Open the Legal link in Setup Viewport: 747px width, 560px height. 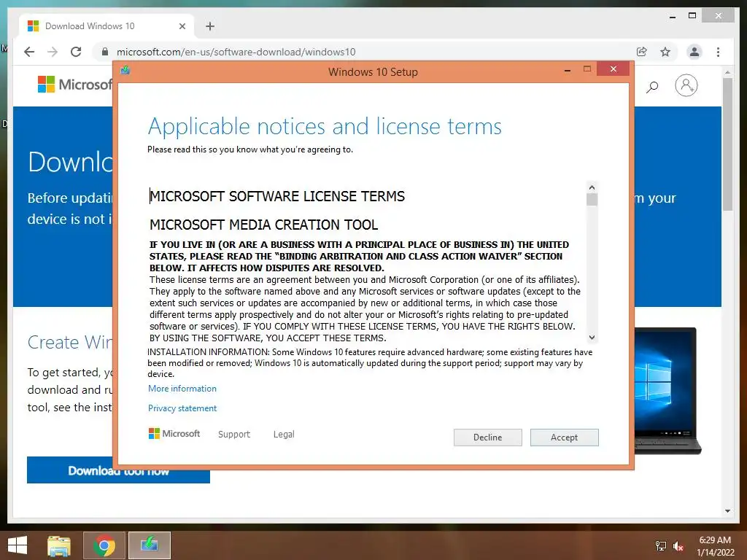point(284,435)
